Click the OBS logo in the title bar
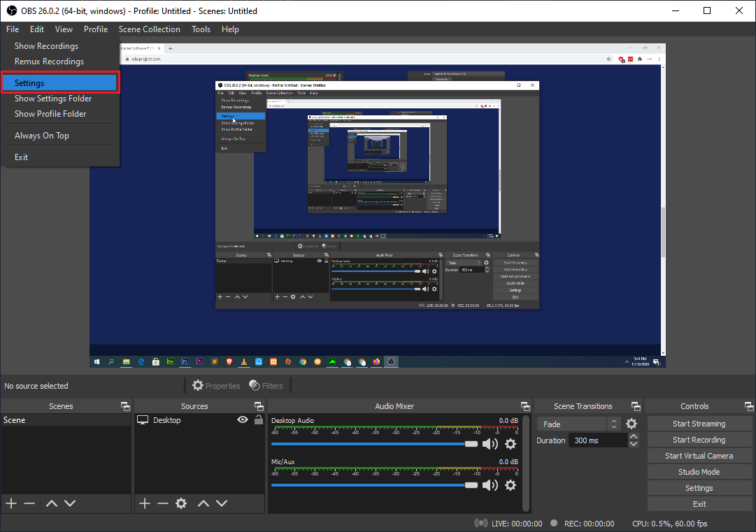The image size is (756, 532). coord(12,10)
